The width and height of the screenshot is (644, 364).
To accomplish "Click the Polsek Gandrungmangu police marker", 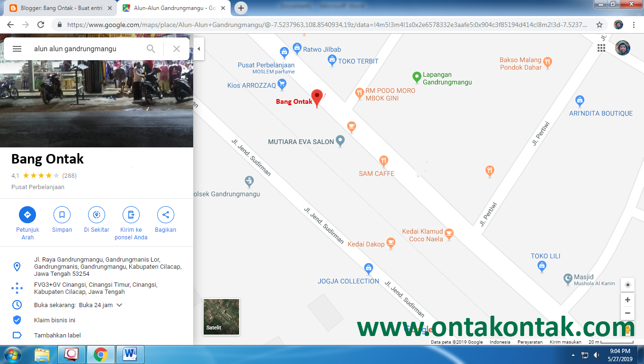I will pyautogui.click(x=249, y=181).
